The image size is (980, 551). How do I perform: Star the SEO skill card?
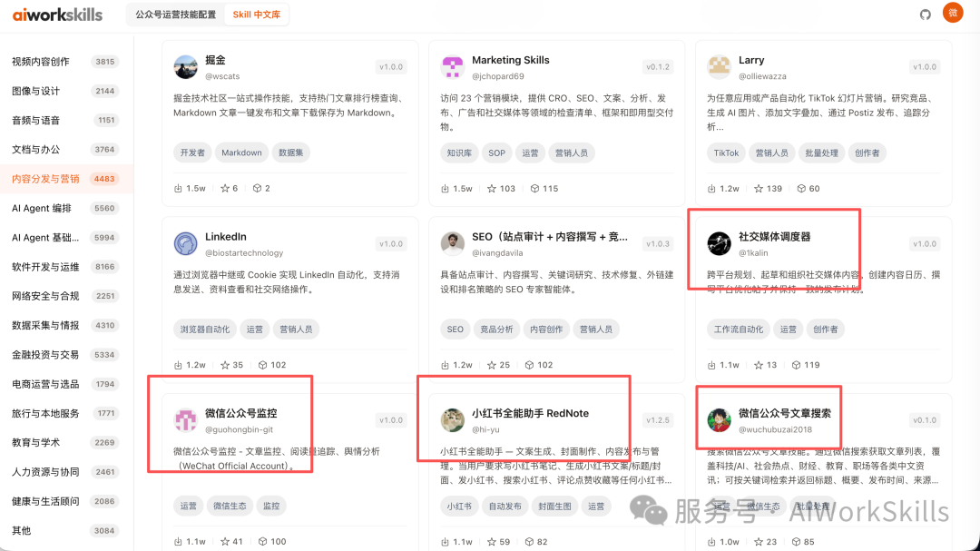tap(492, 365)
